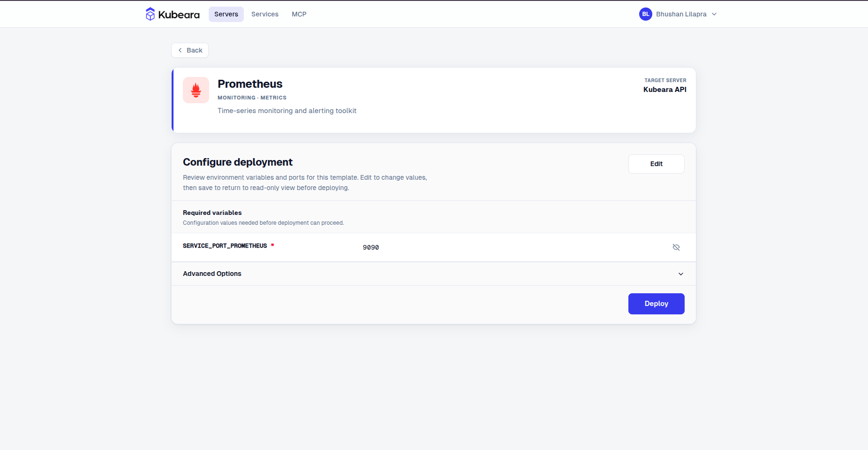Switch to the Services tab
Screen dimensions: 868x450
(265, 14)
